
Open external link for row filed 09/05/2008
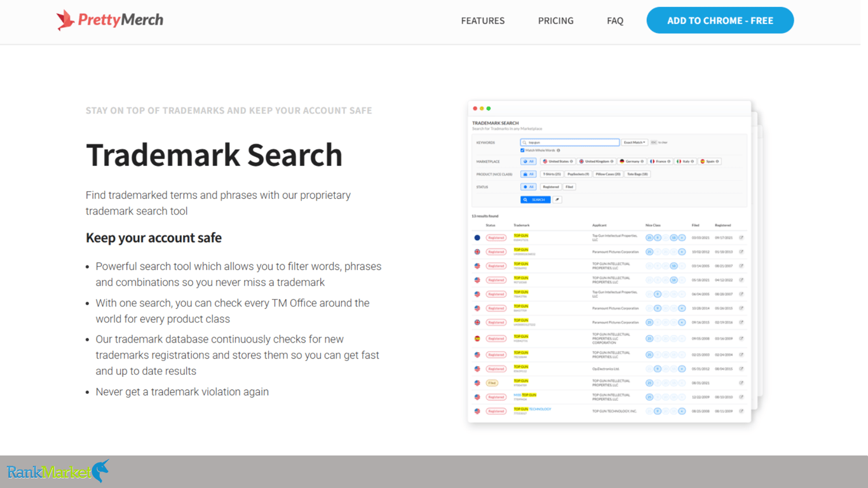coord(741,339)
